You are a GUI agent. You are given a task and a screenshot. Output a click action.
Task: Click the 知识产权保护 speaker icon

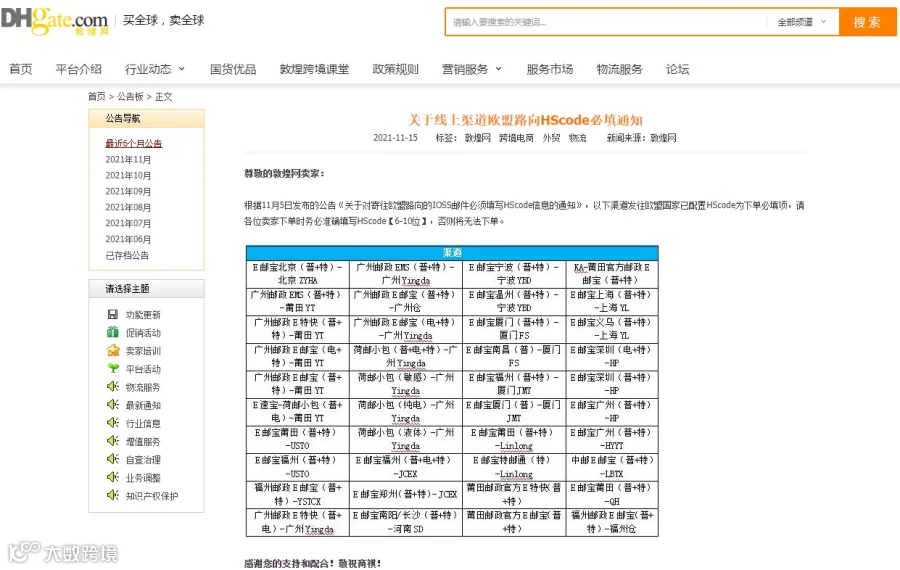tap(112, 495)
